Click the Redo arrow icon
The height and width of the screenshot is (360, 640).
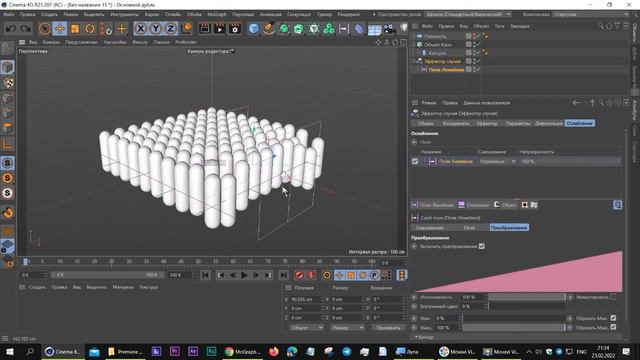26,29
